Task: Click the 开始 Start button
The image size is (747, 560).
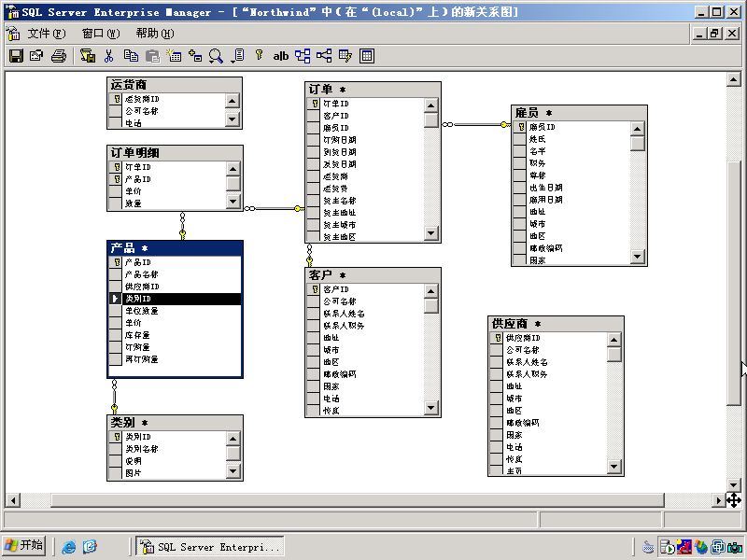Action: [24, 545]
